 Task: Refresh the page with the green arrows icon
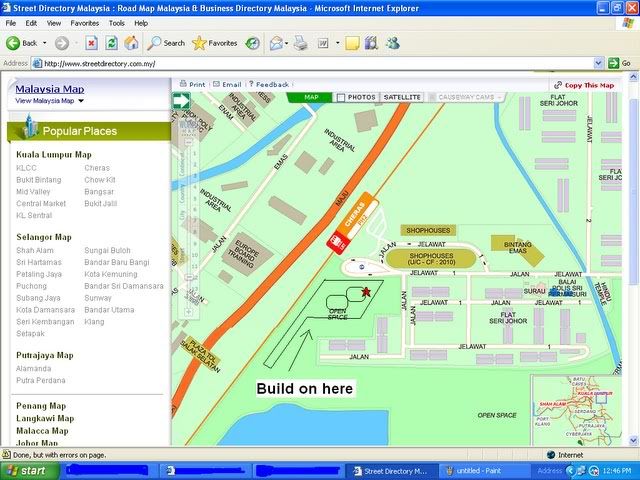coord(111,43)
